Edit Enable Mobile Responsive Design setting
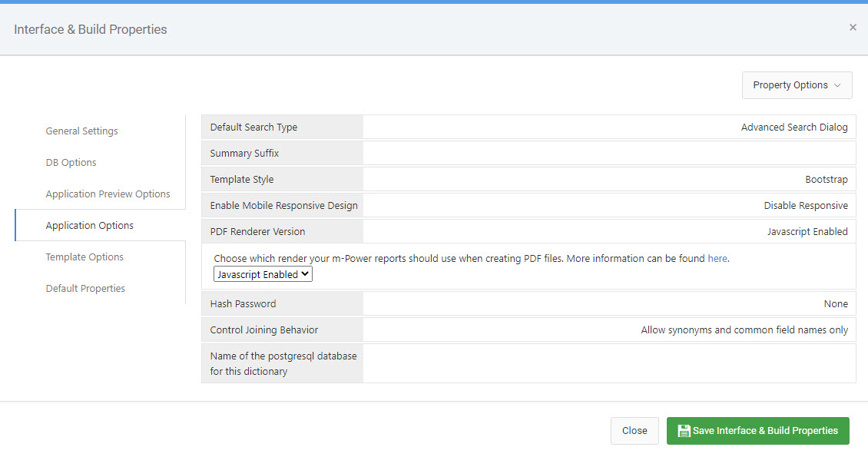 528,205
